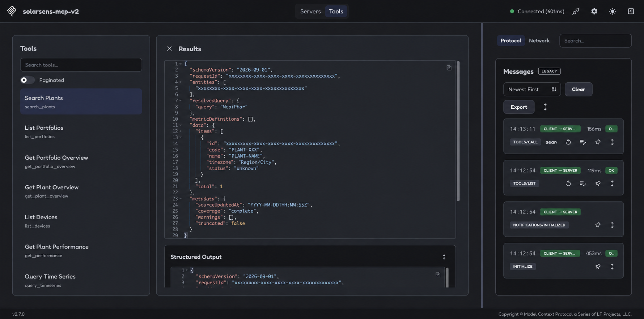This screenshot has width=644, height=319.
Task: Select the Get Plant Overview tool
Action: (x=81, y=191)
